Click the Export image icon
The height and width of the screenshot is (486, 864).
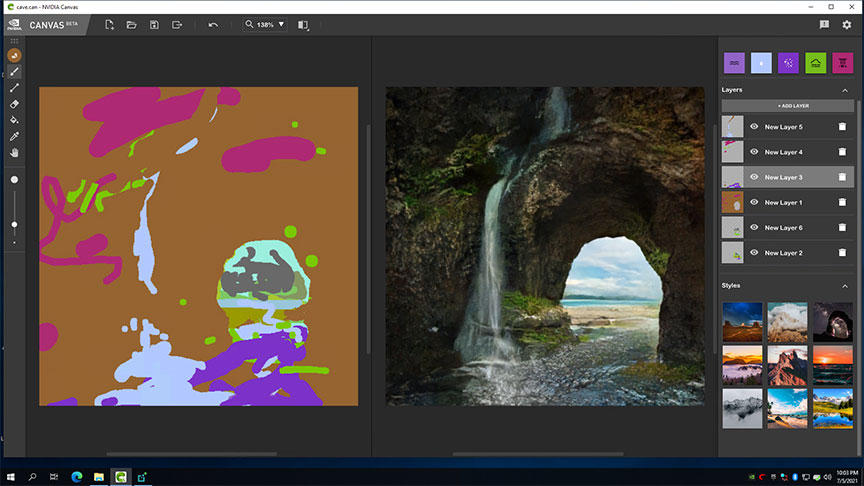click(177, 24)
